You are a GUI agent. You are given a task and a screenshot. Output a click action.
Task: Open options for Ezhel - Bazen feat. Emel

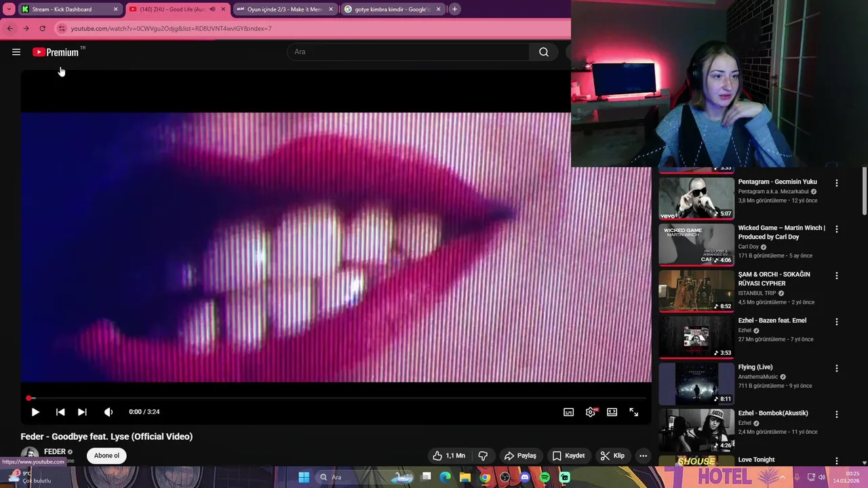click(836, 322)
